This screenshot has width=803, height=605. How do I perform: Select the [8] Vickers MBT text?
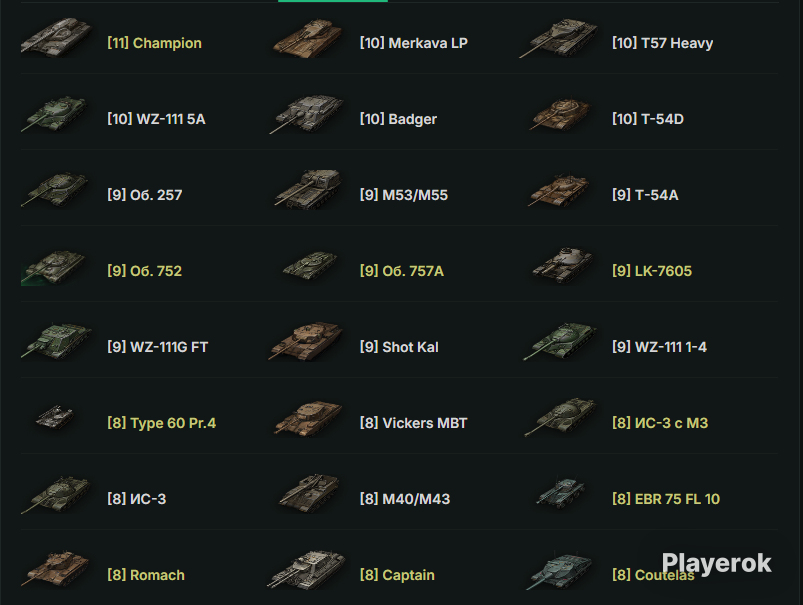pos(413,423)
